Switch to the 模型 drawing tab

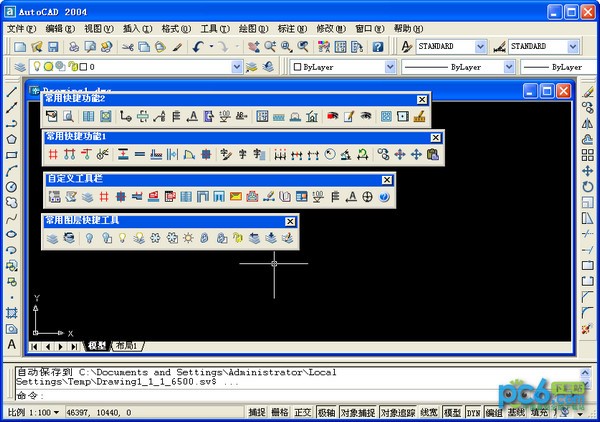click(97, 346)
